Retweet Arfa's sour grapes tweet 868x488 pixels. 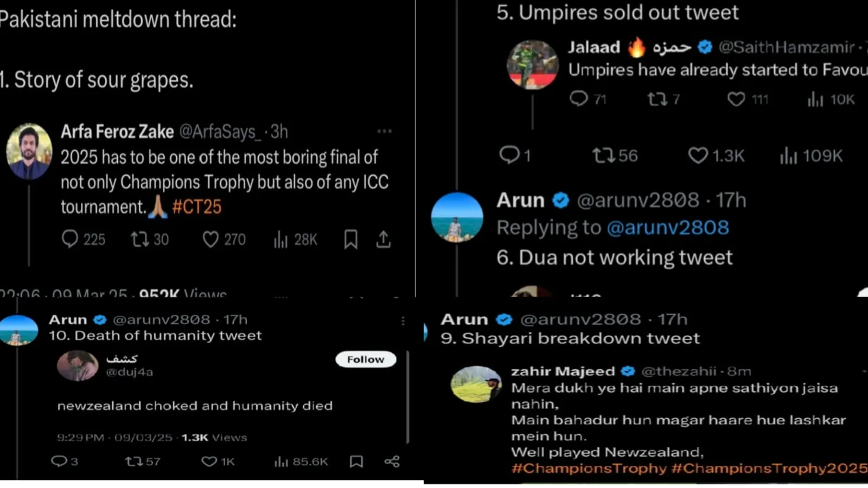141,239
